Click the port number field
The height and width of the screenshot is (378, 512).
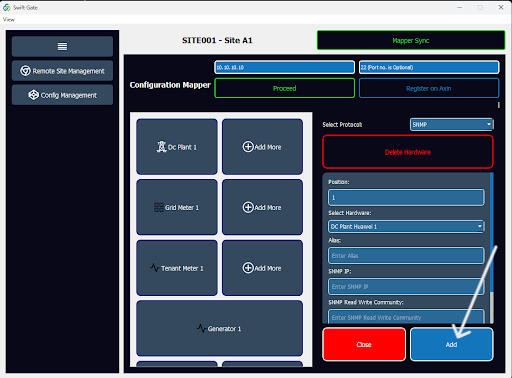[429, 67]
